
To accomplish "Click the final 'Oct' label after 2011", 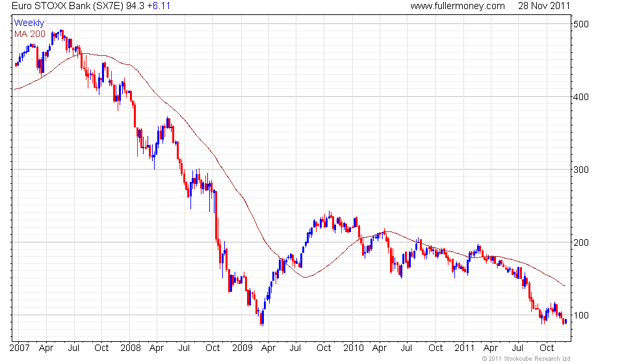I will click(547, 348).
